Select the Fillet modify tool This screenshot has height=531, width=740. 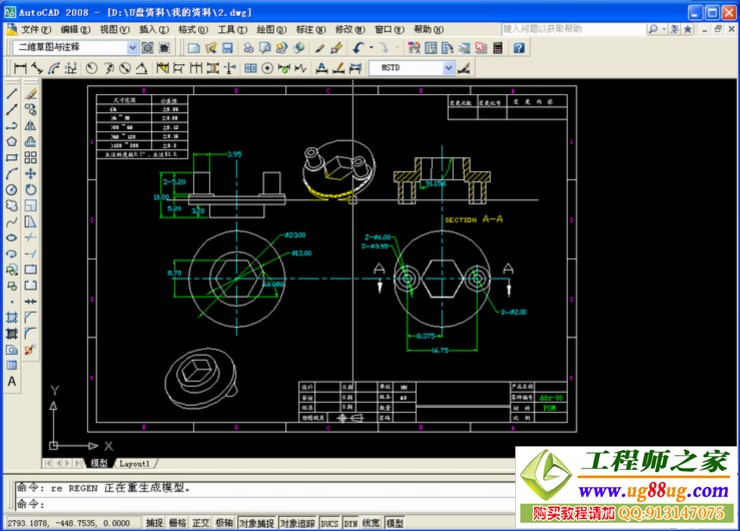coord(31,333)
